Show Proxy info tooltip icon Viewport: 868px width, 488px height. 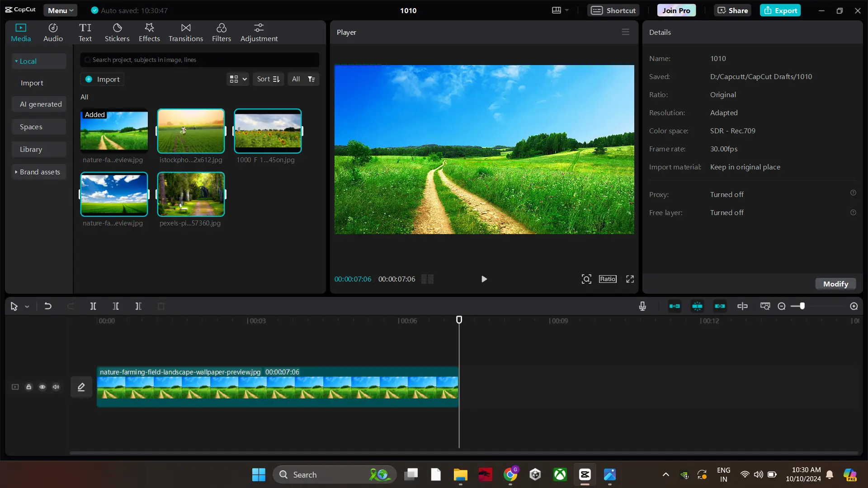point(853,193)
